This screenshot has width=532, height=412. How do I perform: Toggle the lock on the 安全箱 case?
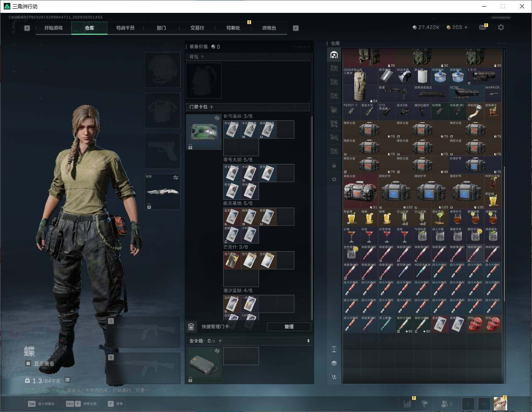click(x=190, y=379)
